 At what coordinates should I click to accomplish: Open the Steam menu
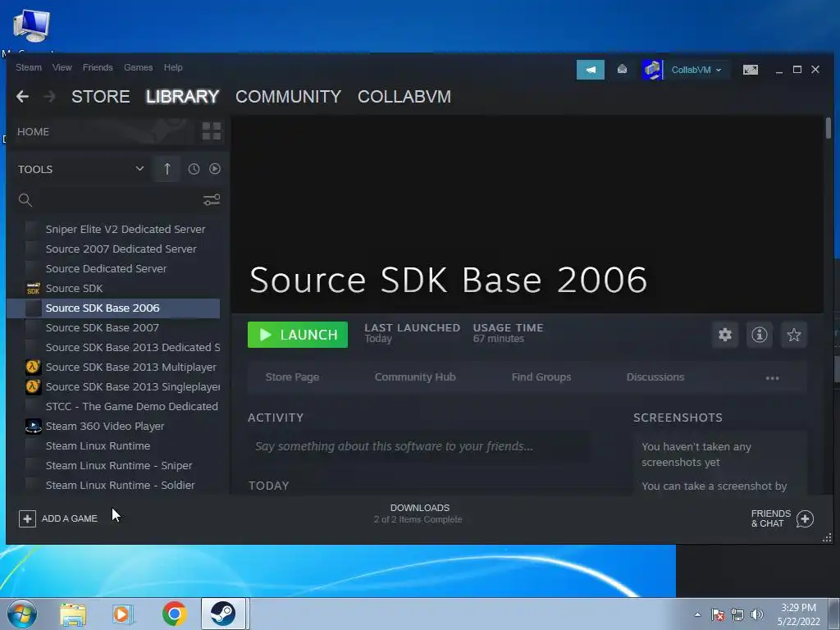click(29, 67)
